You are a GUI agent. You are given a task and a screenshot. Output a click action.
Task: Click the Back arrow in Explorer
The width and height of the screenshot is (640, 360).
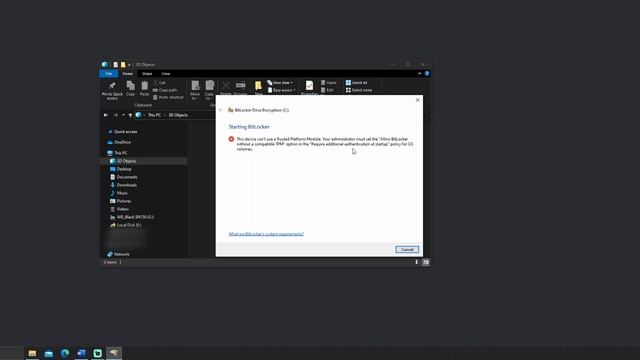pyautogui.click(x=106, y=115)
